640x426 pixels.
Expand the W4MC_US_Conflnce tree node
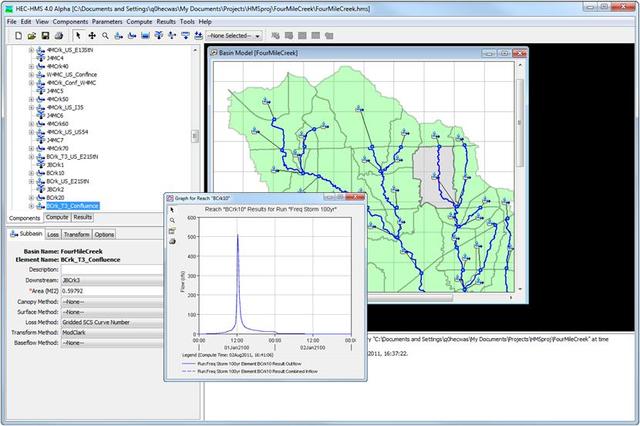[31, 75]
